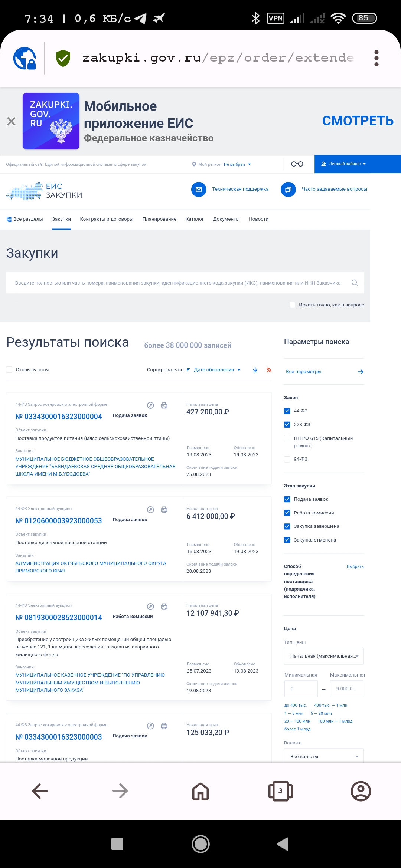
Task: Click the download results arrow icon
Action: pos(255,370)
